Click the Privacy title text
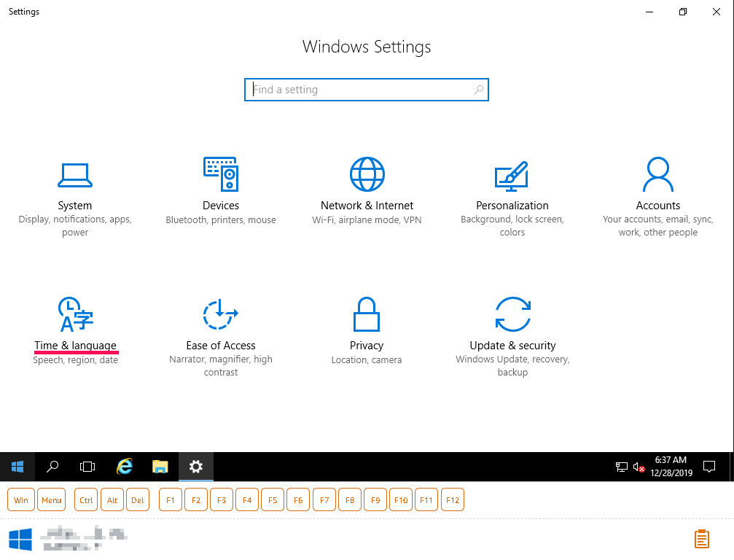The height and width of the screenshot is (560, 734). click(367, 346)
